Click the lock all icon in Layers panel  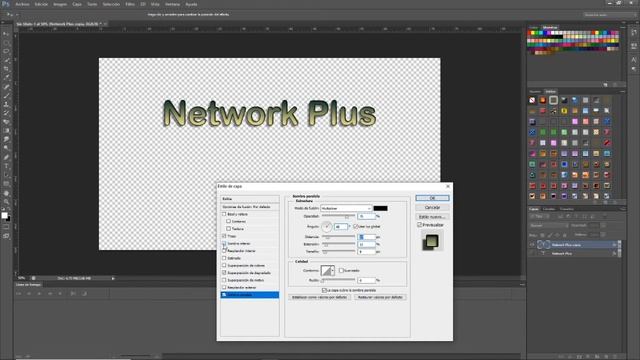[x=564, y=235]
